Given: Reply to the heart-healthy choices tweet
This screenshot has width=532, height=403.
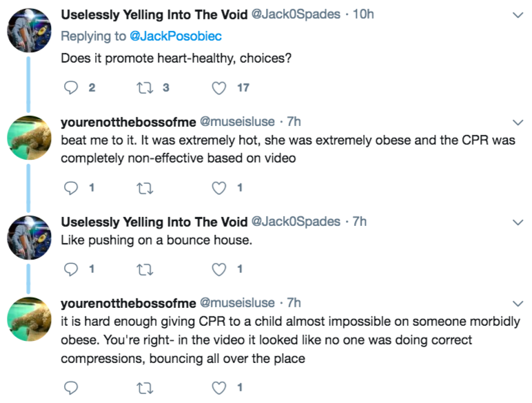Looking at the screenshot, I should click(x=71, y=87).
